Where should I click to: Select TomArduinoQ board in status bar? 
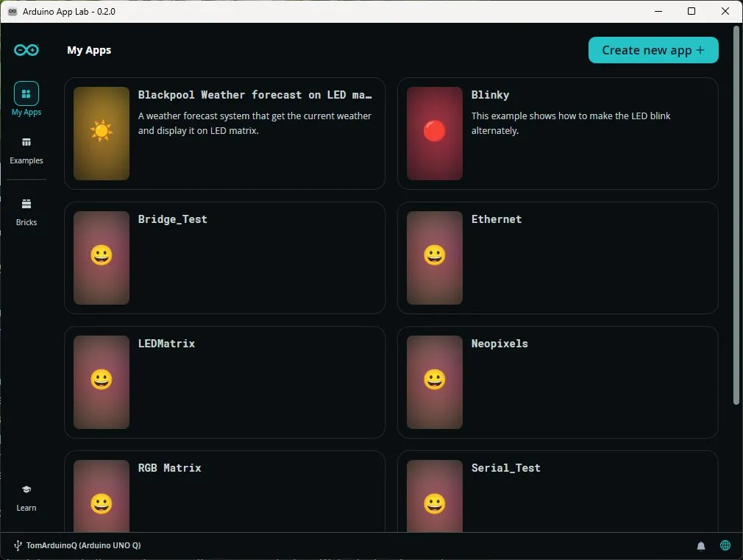tap(83, 545)
